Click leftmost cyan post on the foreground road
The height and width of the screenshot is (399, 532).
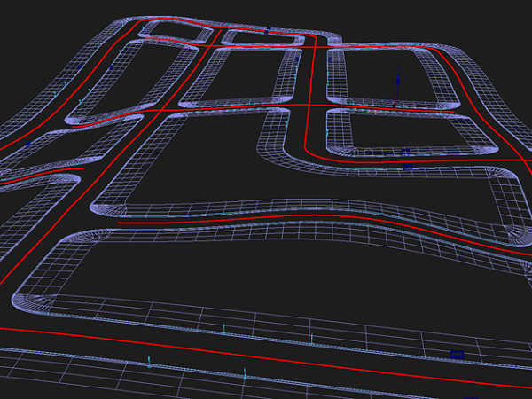click(x=149, y=361)
